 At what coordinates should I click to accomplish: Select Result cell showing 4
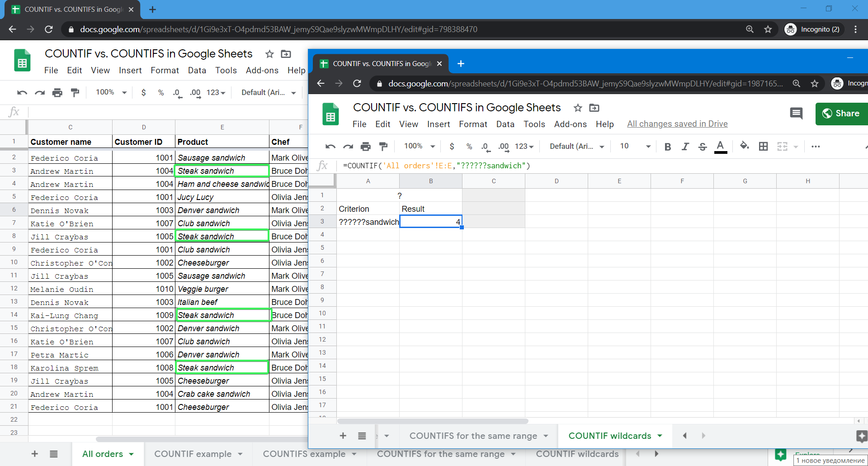431,222
